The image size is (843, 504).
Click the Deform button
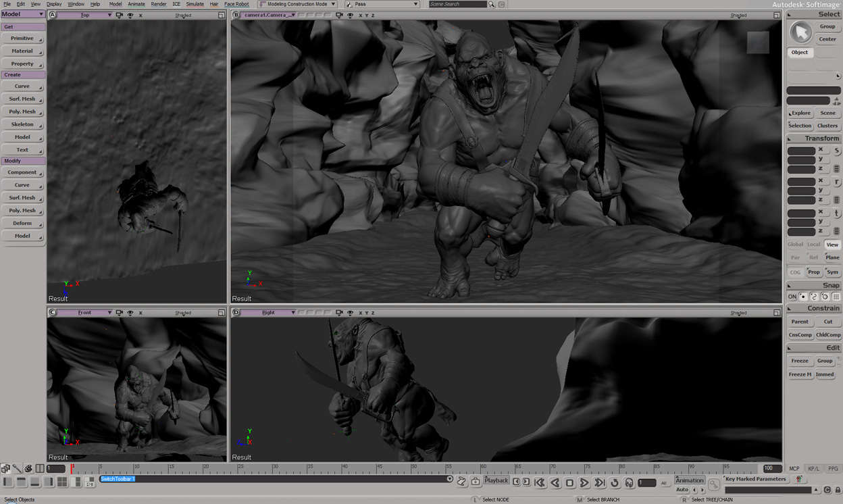[x=22, y=223]
